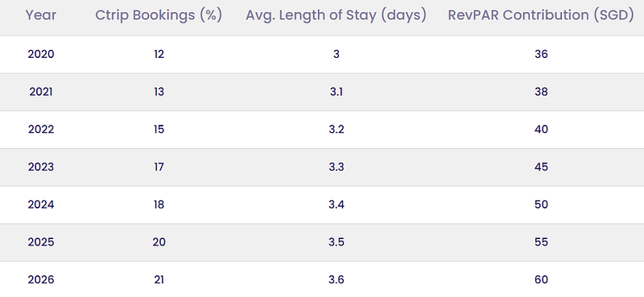The height and width of the screenshot is (297, 644).
Task: Select the Ctrip Bookings (%) column header
Action: click(x=159, y=15)
